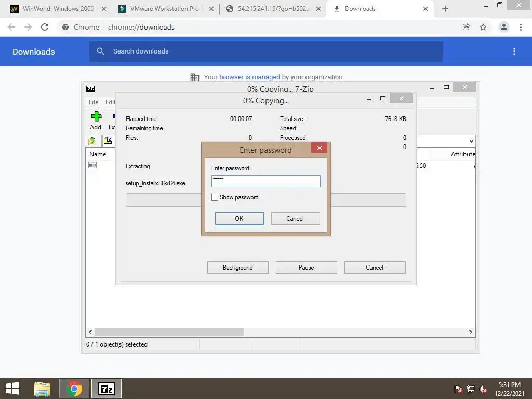Switch to VMware Workstation Pro tab
The width and height of the screenshot is (532, 399).
[x=165, y=9]
